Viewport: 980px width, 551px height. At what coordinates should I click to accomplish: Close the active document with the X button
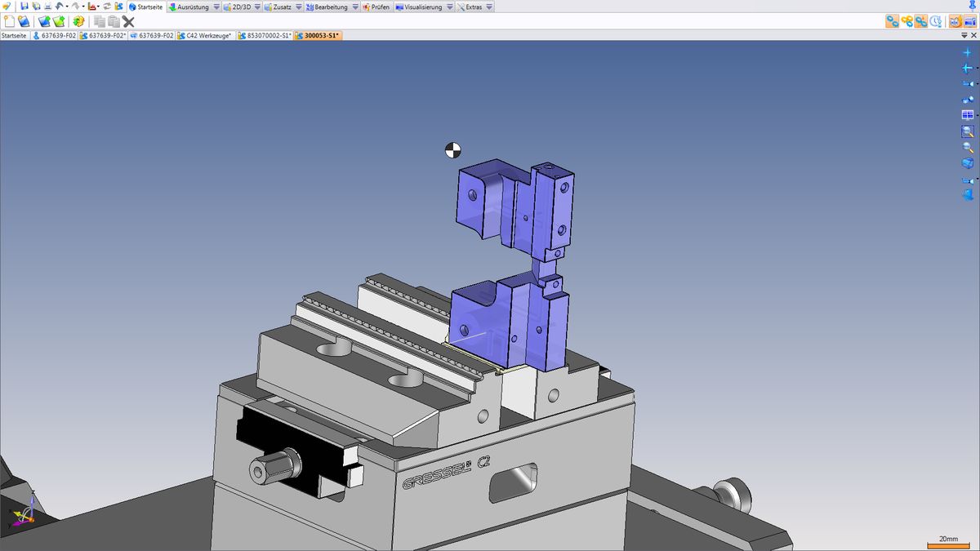click(973, 36)
